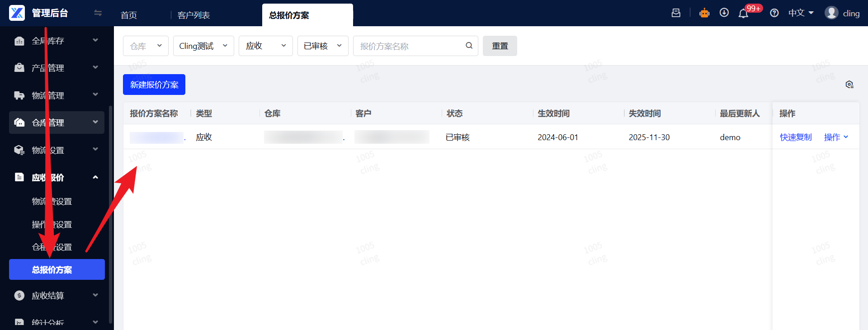Collapse sidebar with the swap arrows icon
The height and width of the screenshot is (330, 868).
[x=98, y=13]
